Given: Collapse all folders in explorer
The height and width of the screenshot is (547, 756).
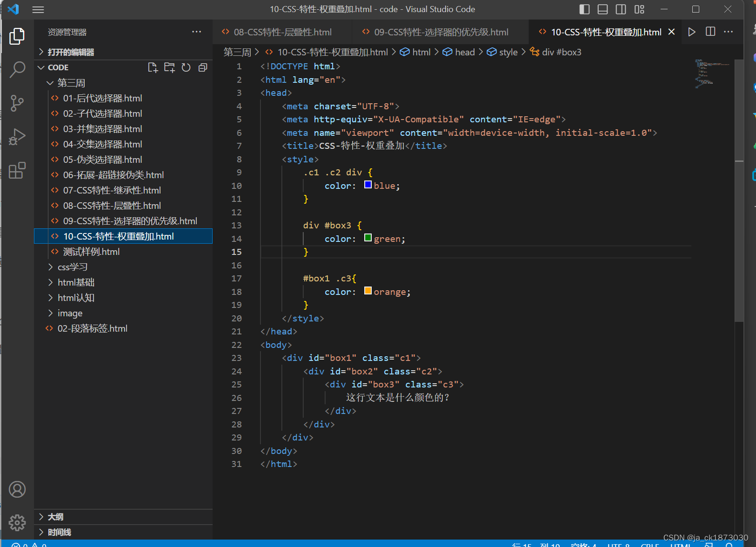Looking at the screenshot, I should point(203,67).
